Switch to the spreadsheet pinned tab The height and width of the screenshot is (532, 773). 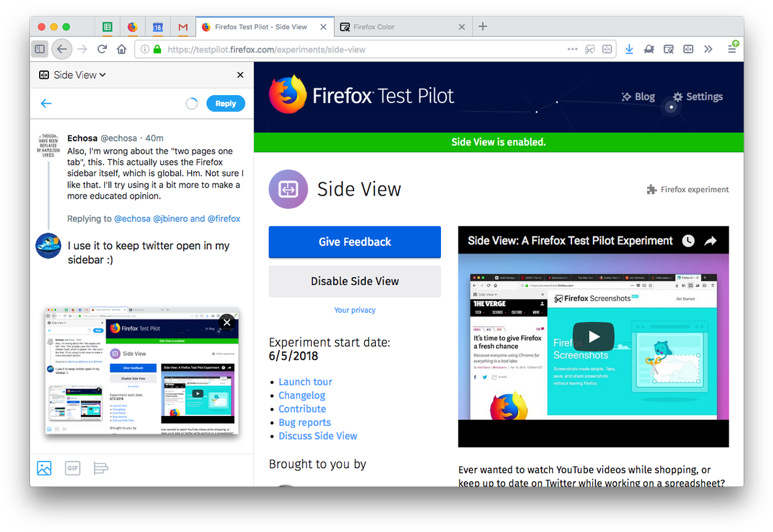point(108,27)
